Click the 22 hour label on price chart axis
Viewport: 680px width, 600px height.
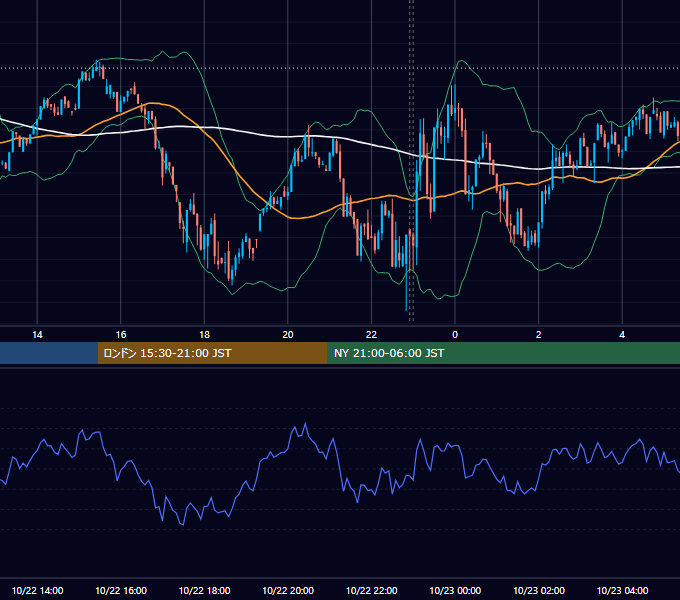click(x=371, y=335)
